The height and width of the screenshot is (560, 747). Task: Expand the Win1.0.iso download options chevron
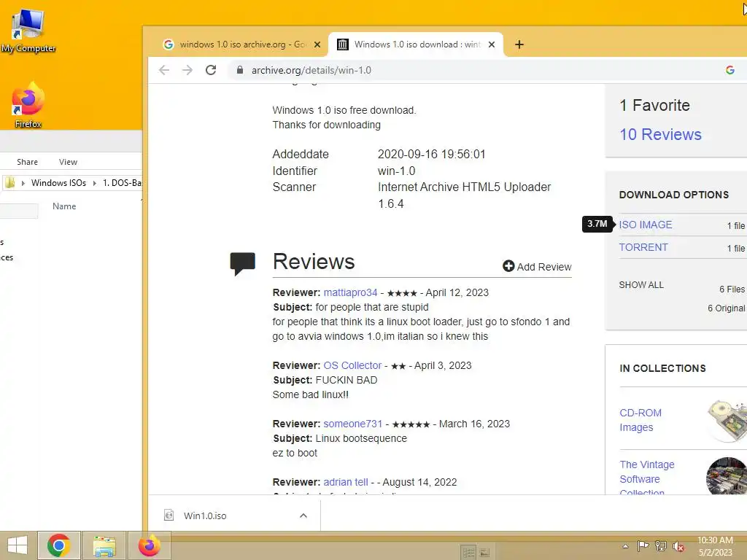pos(303,516)
